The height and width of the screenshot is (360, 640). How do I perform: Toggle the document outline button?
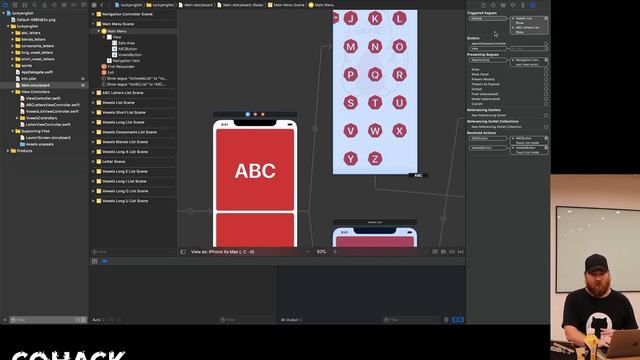(x=183, y=252)
